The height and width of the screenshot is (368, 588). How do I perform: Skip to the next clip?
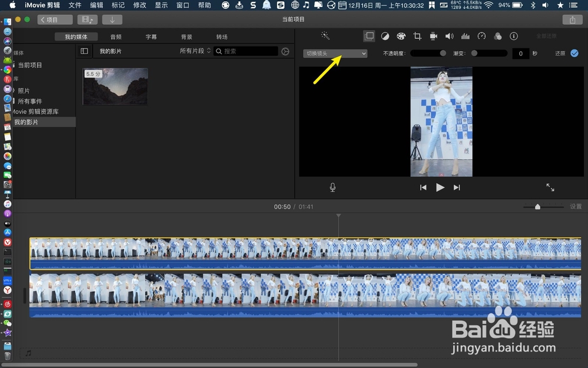(x=456, y=187)
